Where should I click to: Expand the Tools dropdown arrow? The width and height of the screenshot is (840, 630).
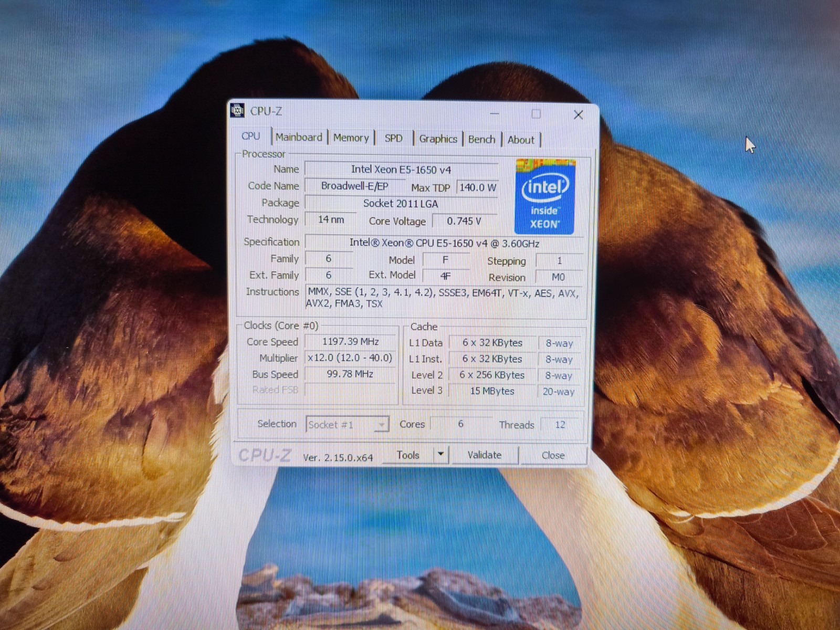click(441, 454)
